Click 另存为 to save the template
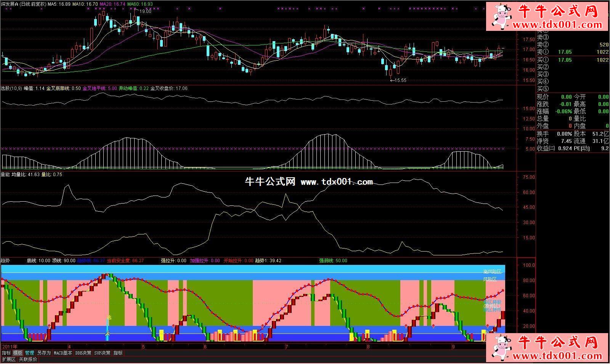The height and width of the screenshot is (364, 610). pos(44,353)
